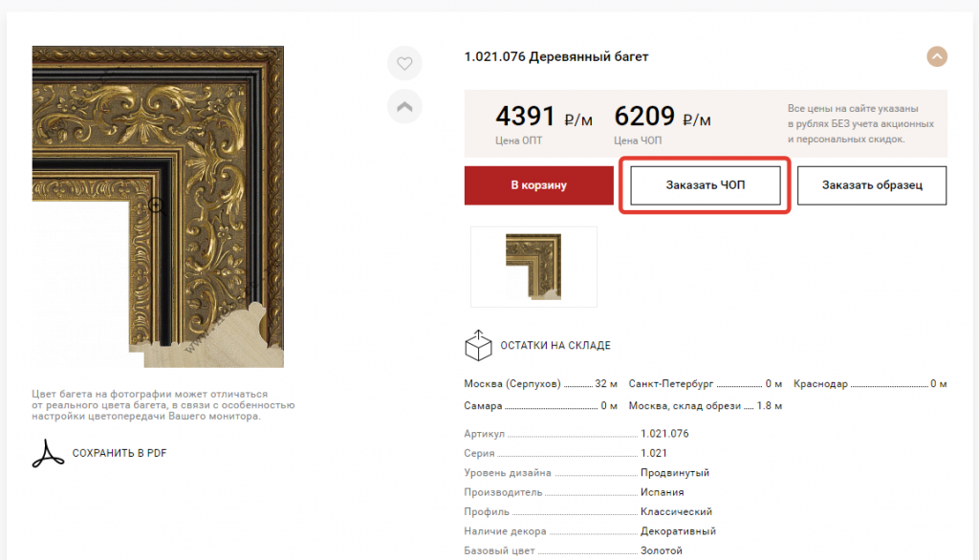Viewport: 979px width, 560px height.
Task: Select the small frame thumbnail
Action: 533,267
